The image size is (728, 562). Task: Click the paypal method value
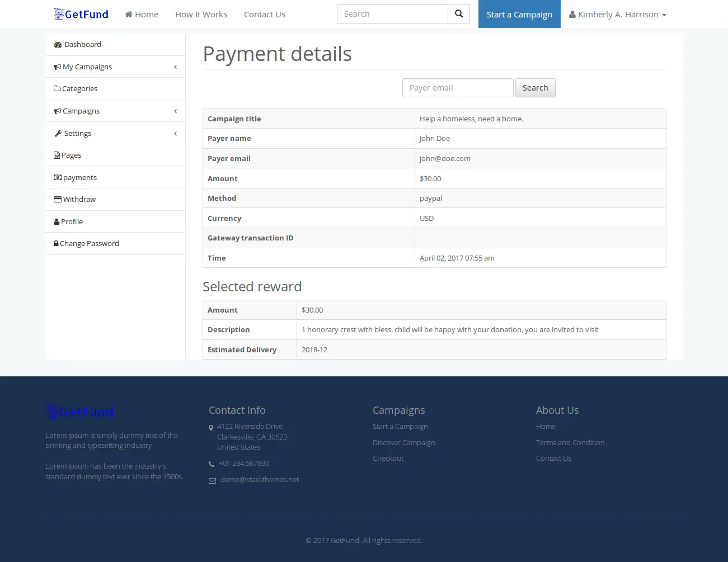pos(431,198)
